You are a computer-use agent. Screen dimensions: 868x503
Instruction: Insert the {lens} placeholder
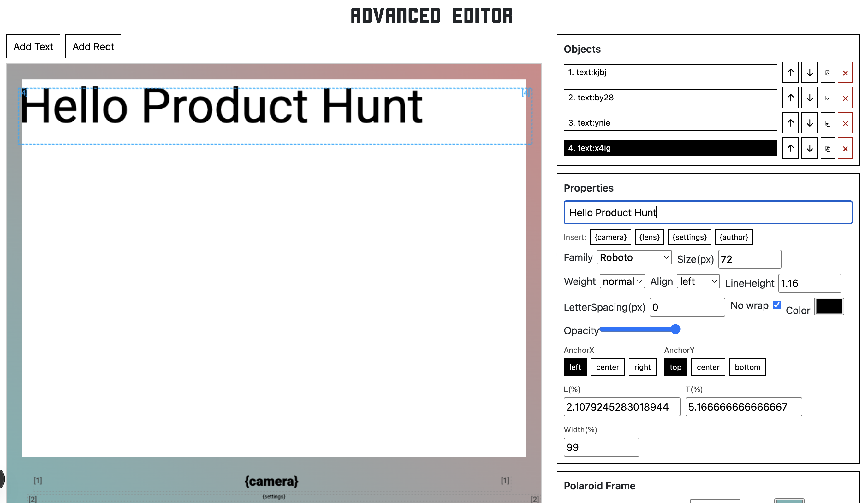[649, 237]
